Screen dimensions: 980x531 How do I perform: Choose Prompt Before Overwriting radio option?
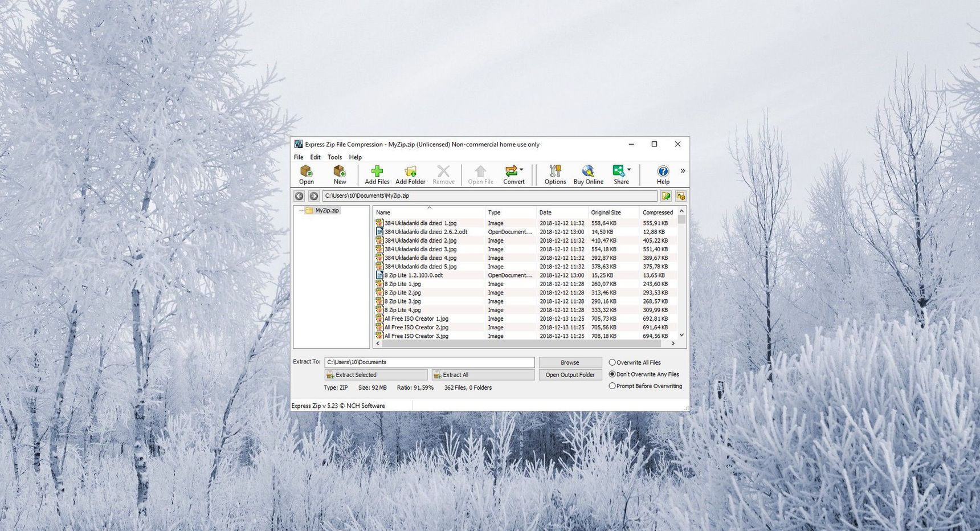[x=612, y=386]
